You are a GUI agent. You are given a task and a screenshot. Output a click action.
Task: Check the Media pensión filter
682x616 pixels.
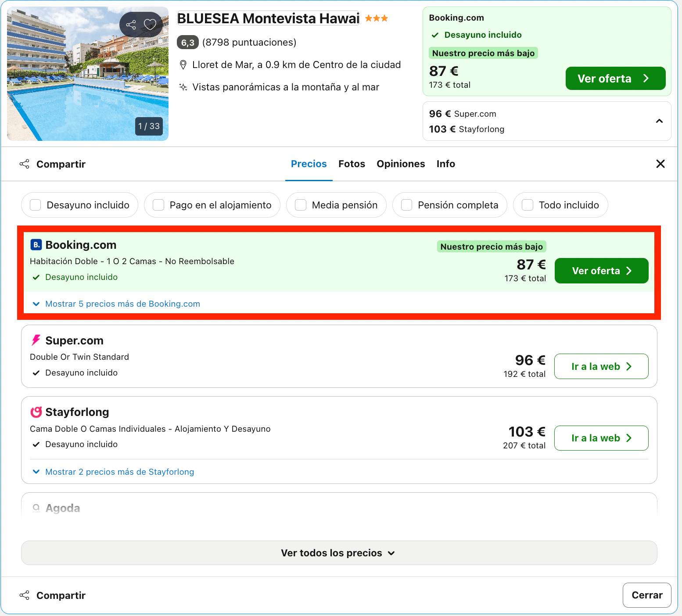coord(301,205)
